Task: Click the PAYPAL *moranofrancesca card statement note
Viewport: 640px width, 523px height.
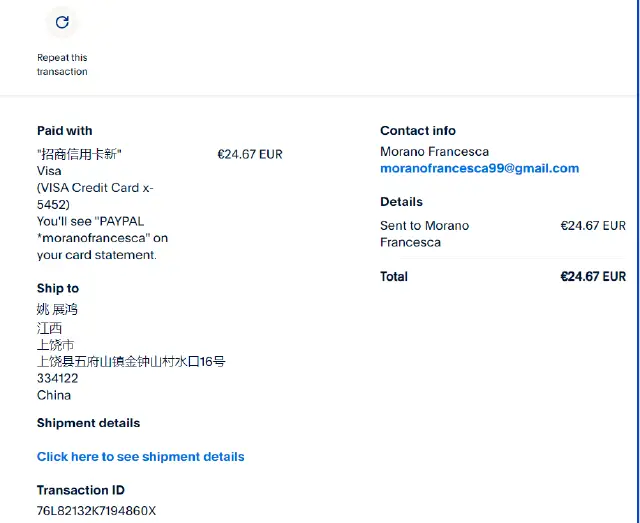Action: [x=102, y=238]
